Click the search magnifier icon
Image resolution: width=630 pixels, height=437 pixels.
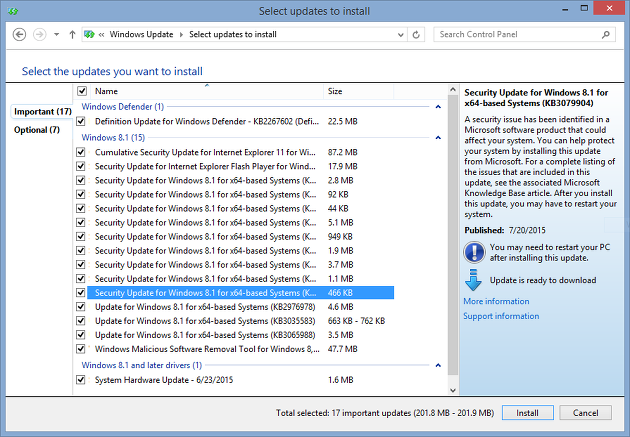tap(605, 35)
